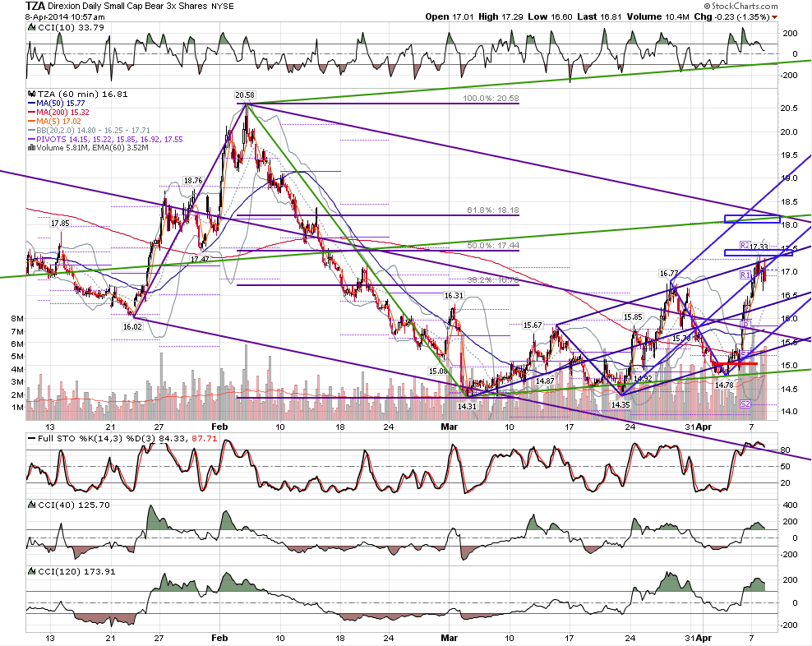Click the 16.77 price label
The image size is (812, 646).
pyautogui.click(x=669, y=273)
